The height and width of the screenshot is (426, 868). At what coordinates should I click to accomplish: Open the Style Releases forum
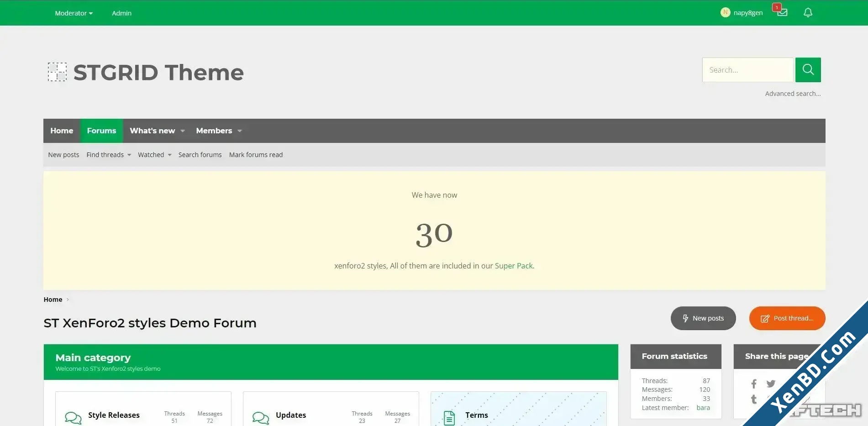tap(114, 415)
